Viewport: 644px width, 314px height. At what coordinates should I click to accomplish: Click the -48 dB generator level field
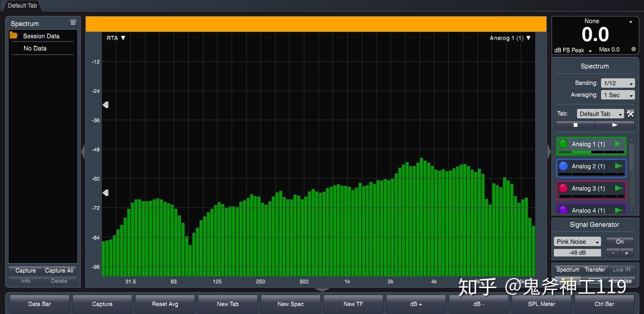pyautogui.click(x=577, y=253)
